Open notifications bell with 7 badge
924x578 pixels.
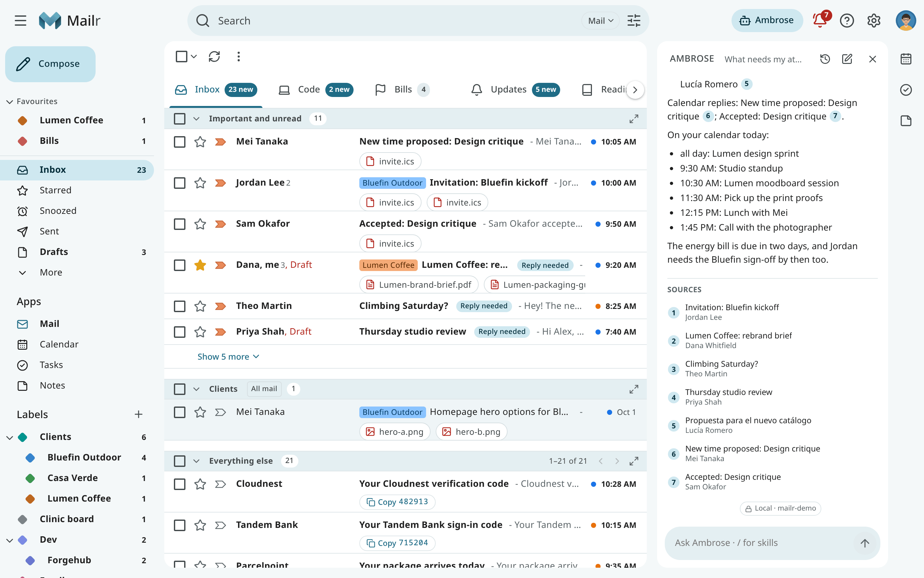(820, 20)
